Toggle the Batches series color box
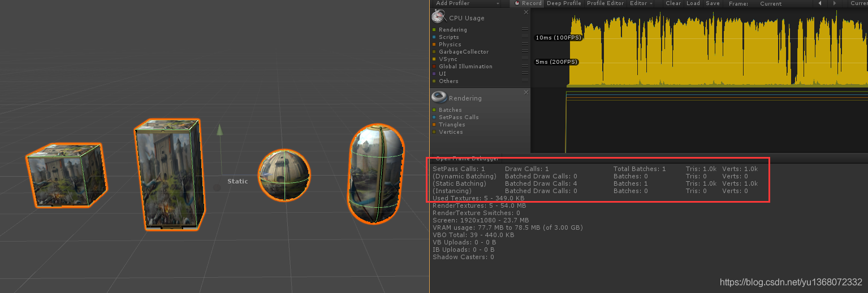The image size is (868, 293). (434, 110)
